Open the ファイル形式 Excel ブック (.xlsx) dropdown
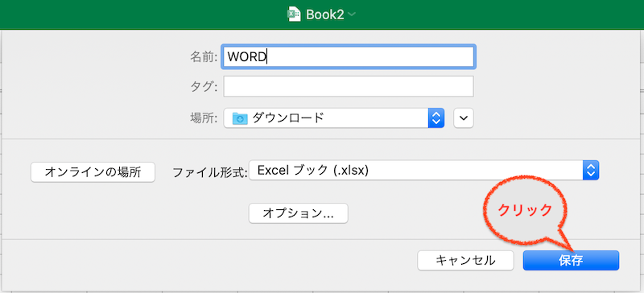The width and height of the screenshot is (644, 293). coord(424,170)
